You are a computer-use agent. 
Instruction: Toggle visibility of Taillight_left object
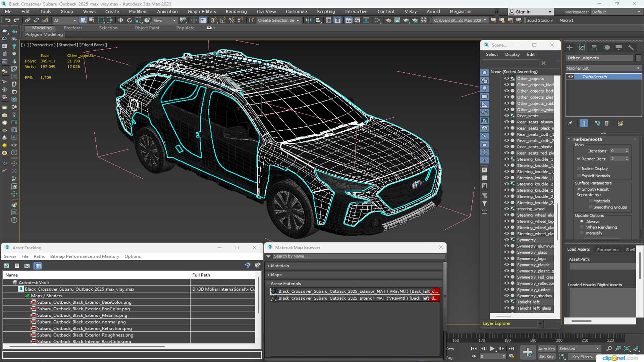point(506,302)
